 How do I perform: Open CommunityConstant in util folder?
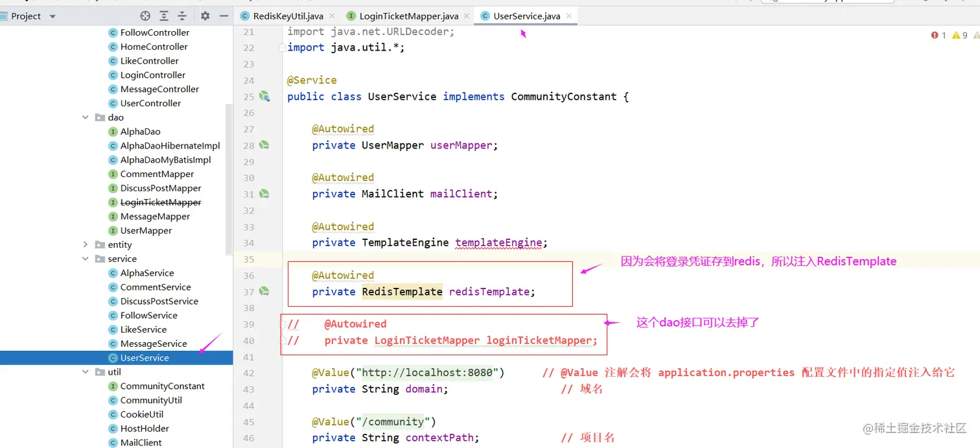click(162, 386)
